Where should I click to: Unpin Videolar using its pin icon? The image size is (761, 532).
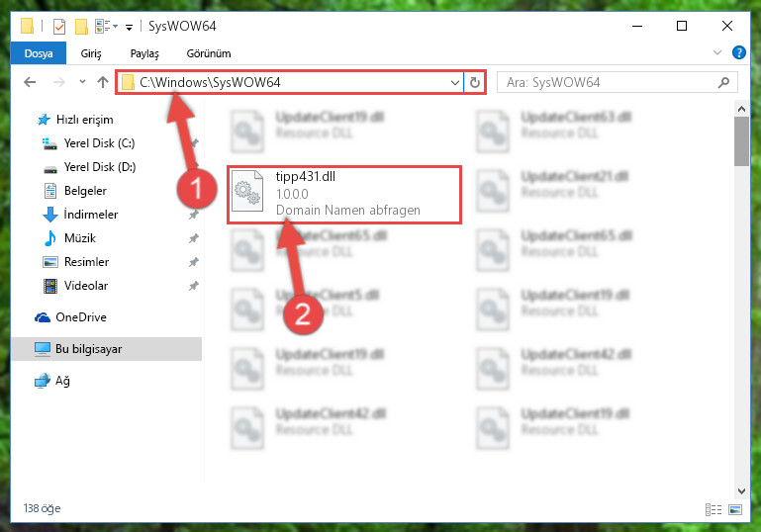click(x=194, y=286)
